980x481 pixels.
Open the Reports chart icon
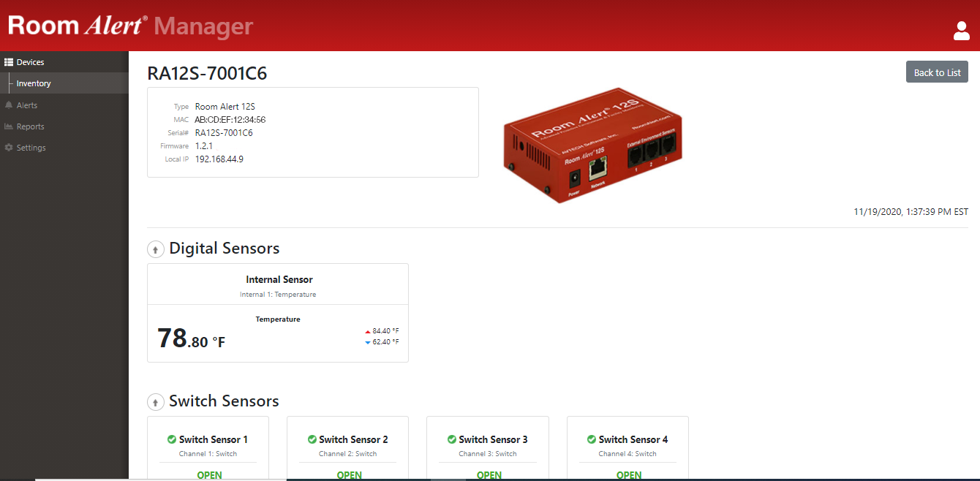(x=10, y=126)
